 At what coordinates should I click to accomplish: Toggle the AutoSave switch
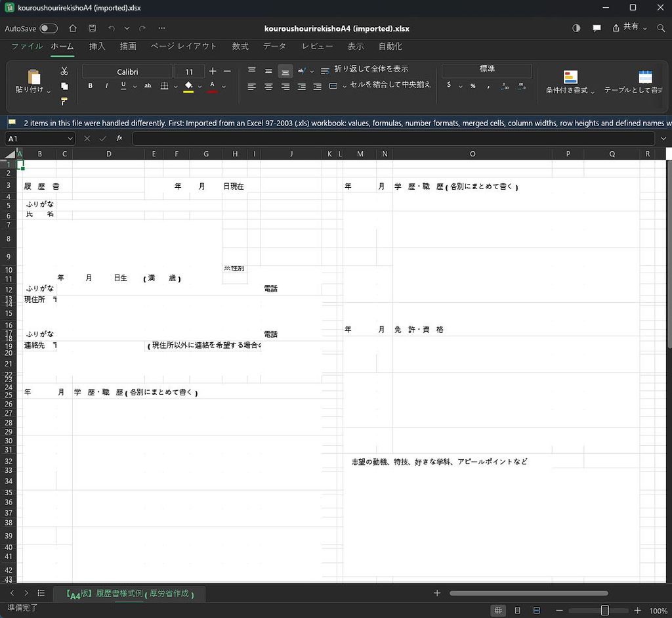[x=49, y=28]
